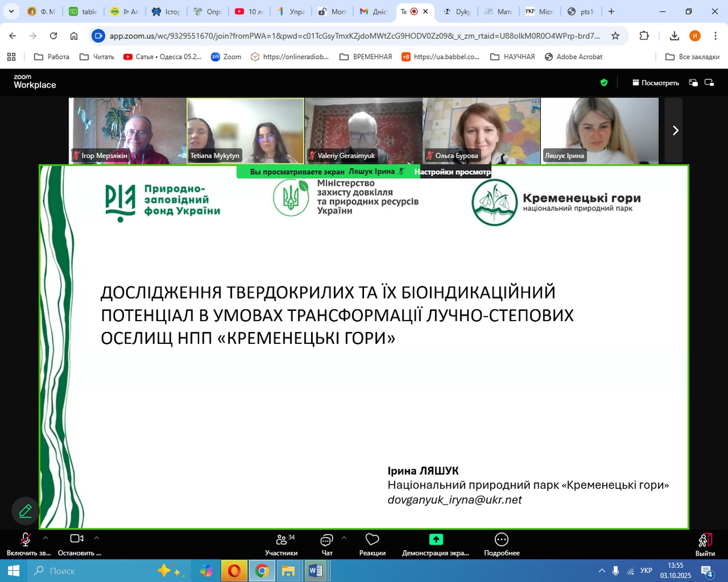728x582 pixels.
Task: Click the Leave meeting (Выйти) icon
Action: pos(705,541)
